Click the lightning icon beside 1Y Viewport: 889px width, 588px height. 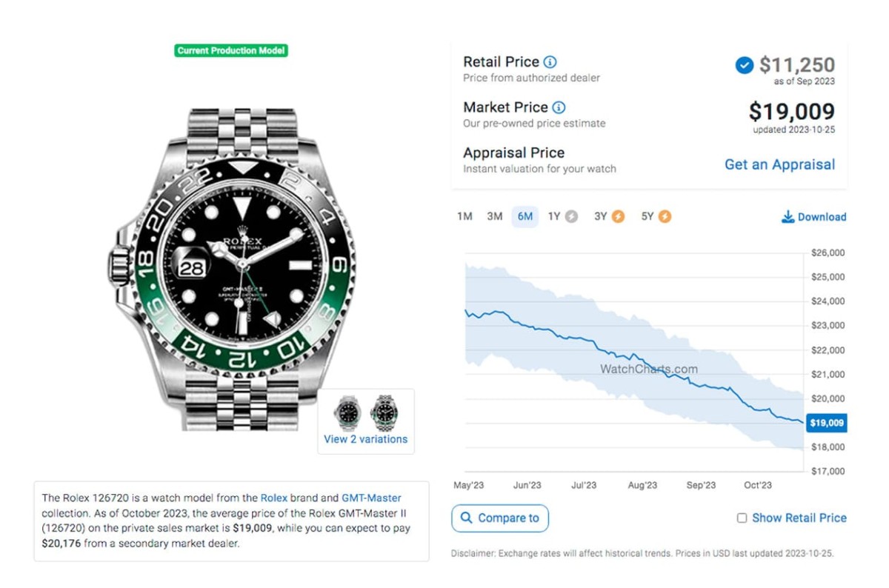(571, 217)
